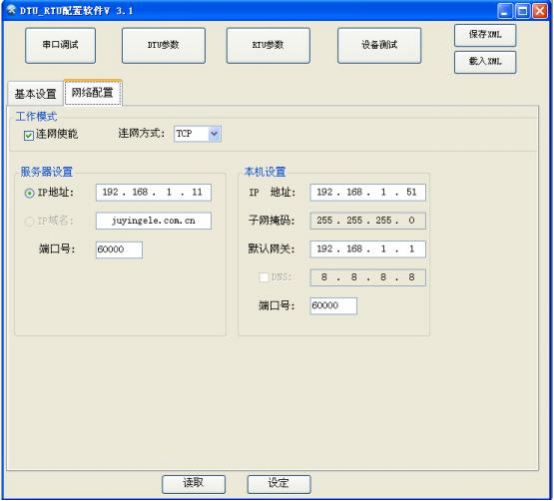Click the local IP address field 192.168.1.51
The width and height of the screenshot is (554, 501).
pos(368,193)
